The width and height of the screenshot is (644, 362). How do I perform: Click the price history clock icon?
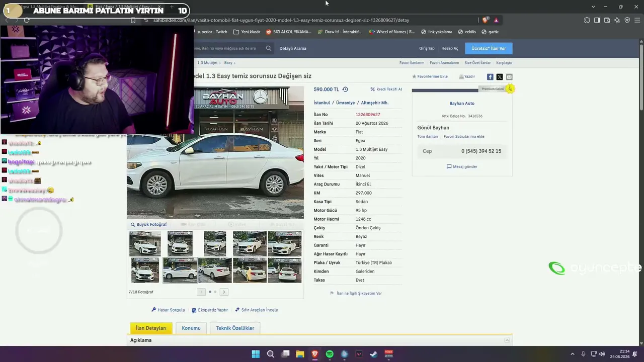point(345,89)
